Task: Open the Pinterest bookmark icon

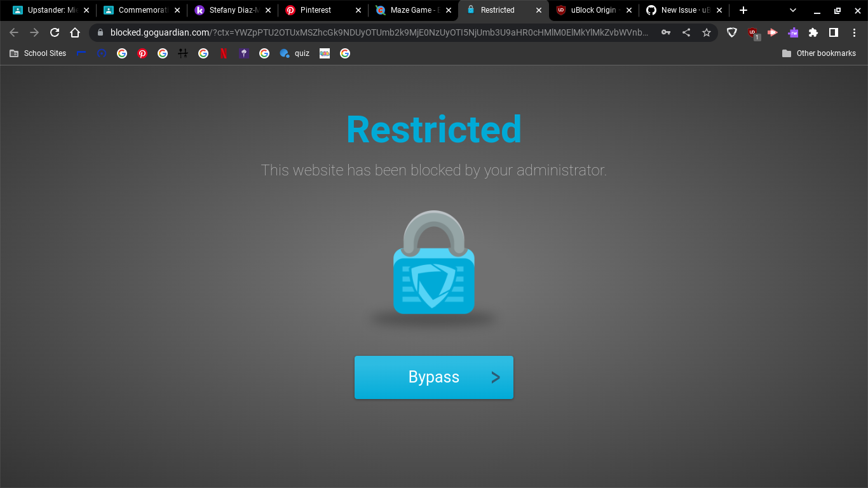Action: tap(142, 53)
